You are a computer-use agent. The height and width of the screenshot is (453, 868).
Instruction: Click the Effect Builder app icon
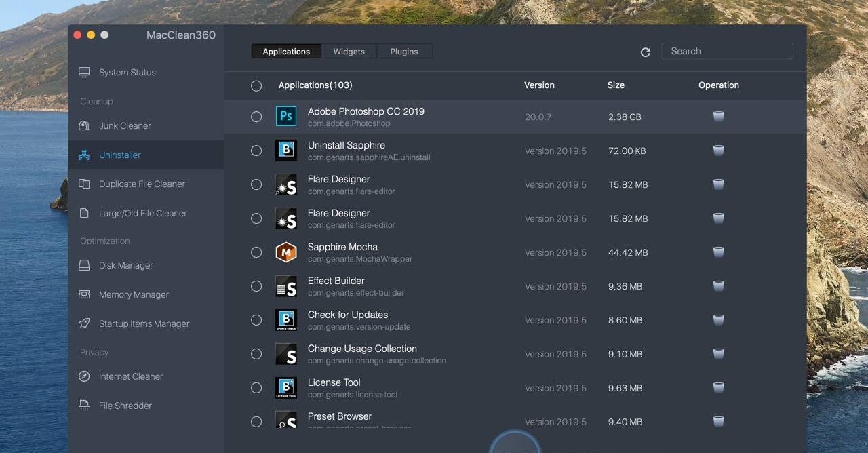tap(286, 286)
